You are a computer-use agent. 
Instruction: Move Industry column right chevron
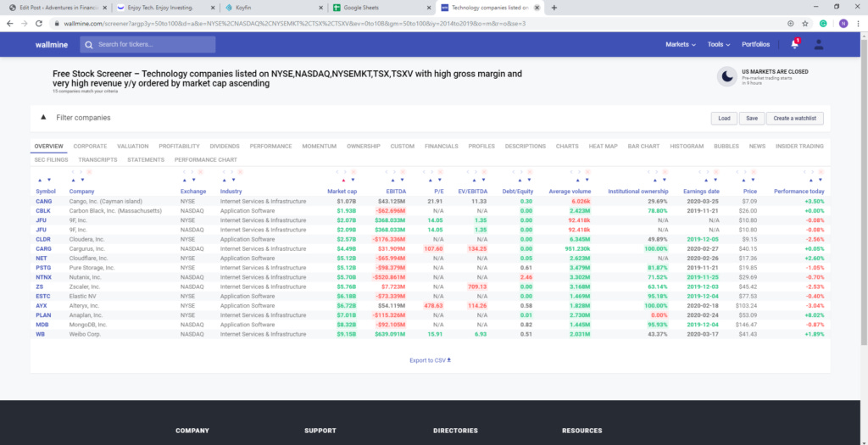click(x=231, y=171)
